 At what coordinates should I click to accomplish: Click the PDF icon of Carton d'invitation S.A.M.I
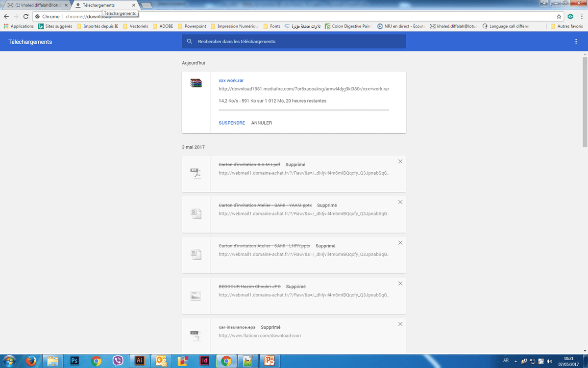coord(196,173)
